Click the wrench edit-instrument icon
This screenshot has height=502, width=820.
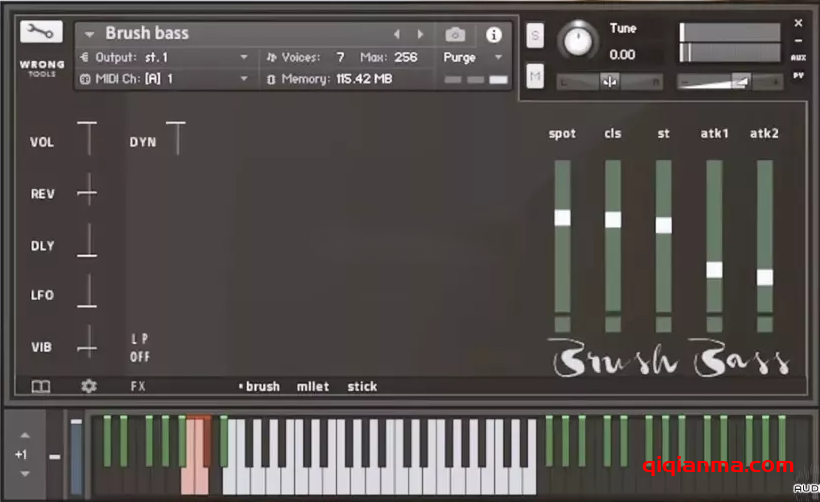(x=40, y=32)
